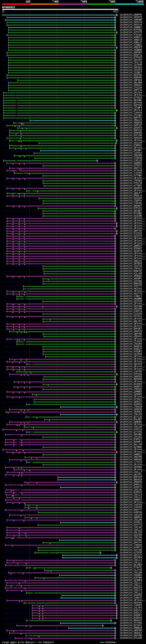Open hit UniRef100_A9NNE0
Viewport: 146px width, 644px height.
coord(131,27)
